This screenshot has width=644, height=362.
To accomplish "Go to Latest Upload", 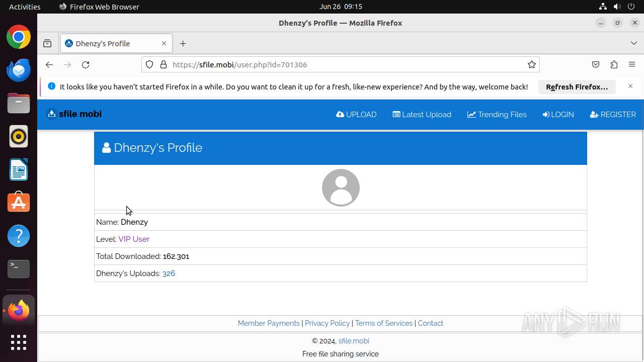I will (x=422, y=115).
